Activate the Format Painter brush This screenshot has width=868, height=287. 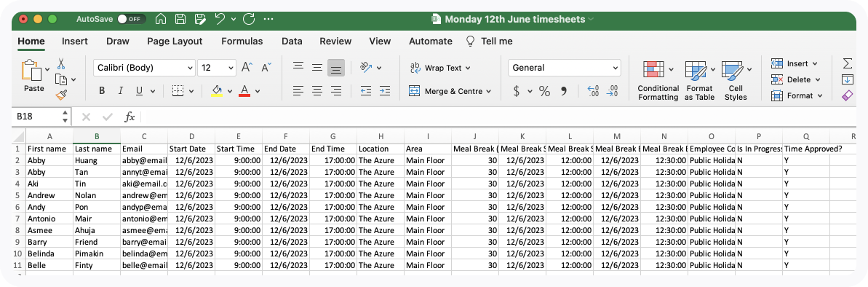[x=61, y=95]
